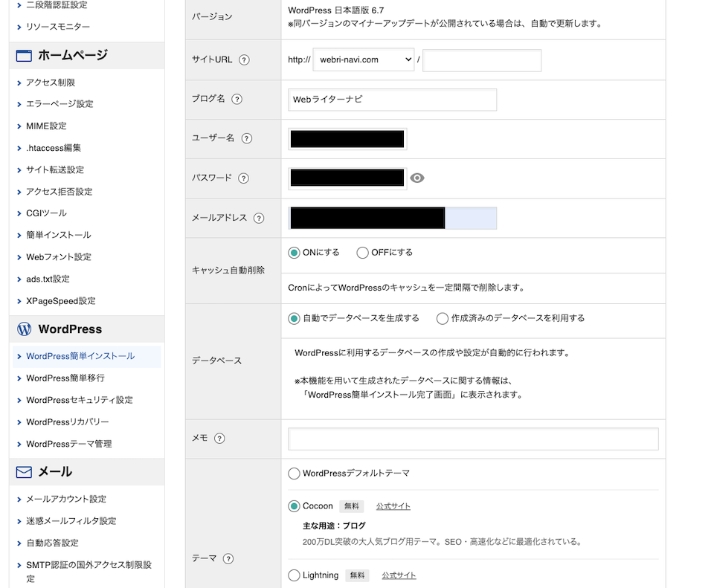Open the Lightning 公式サイト link

click(399, 575)
